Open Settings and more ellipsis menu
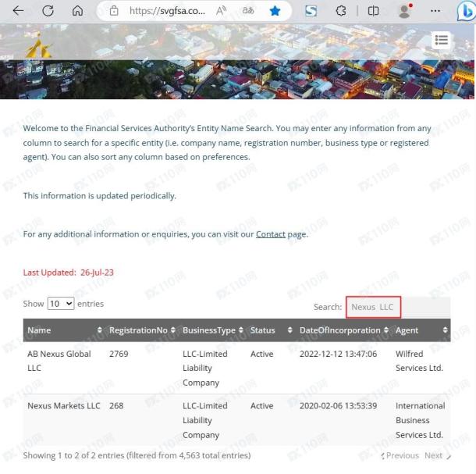 point(435,11)
